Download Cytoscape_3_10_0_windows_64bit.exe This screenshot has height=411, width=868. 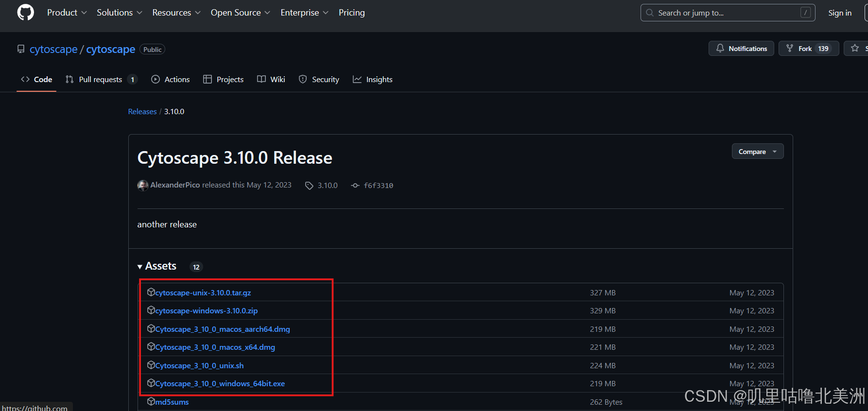point(220,383)
